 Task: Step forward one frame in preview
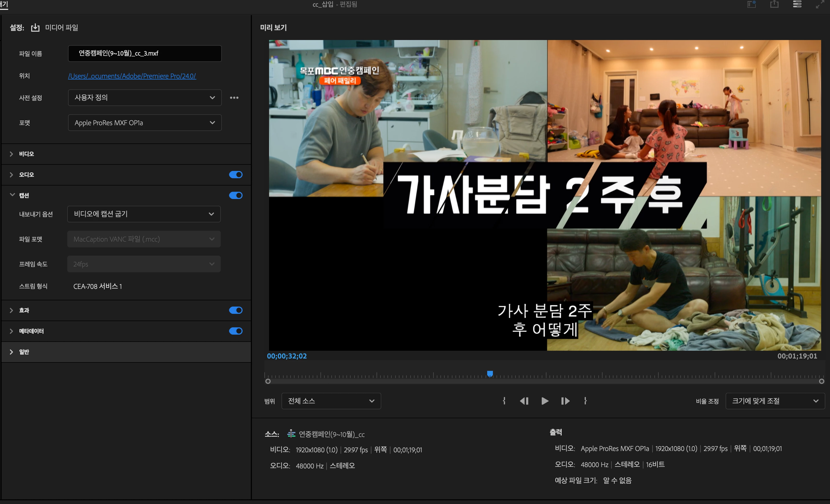click(x=565, y=401)
